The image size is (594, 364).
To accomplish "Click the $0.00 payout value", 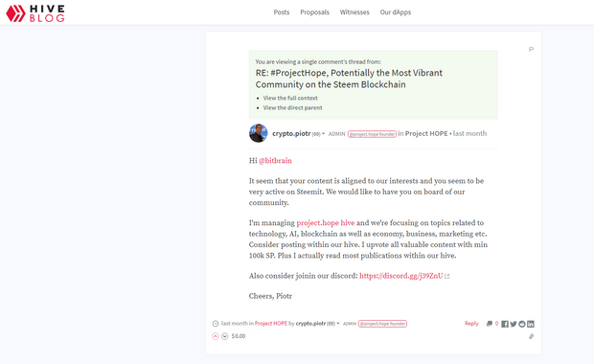I will (x=239, y=336).
